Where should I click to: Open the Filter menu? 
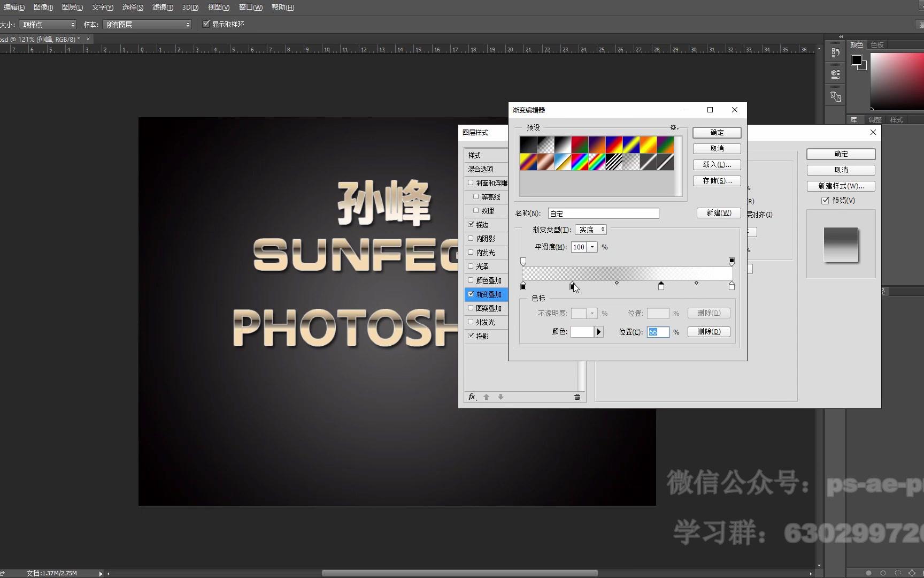pyautogui.click(x=163, y=7)
